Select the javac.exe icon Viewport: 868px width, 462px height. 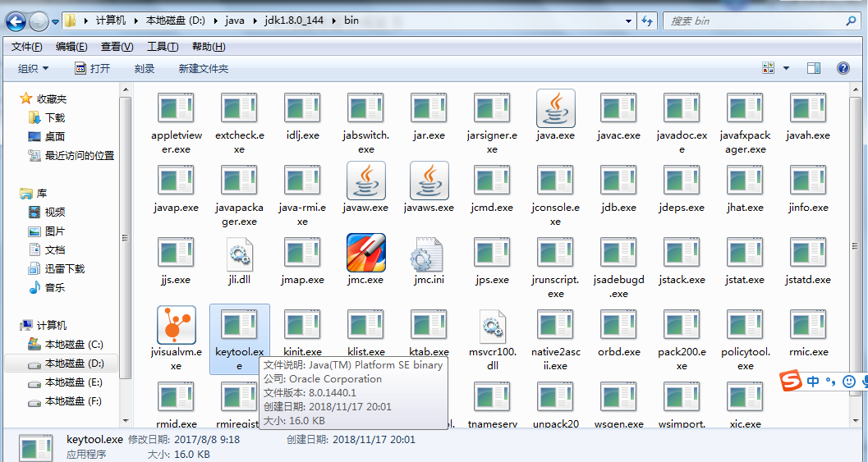click(x=619, y=108)
